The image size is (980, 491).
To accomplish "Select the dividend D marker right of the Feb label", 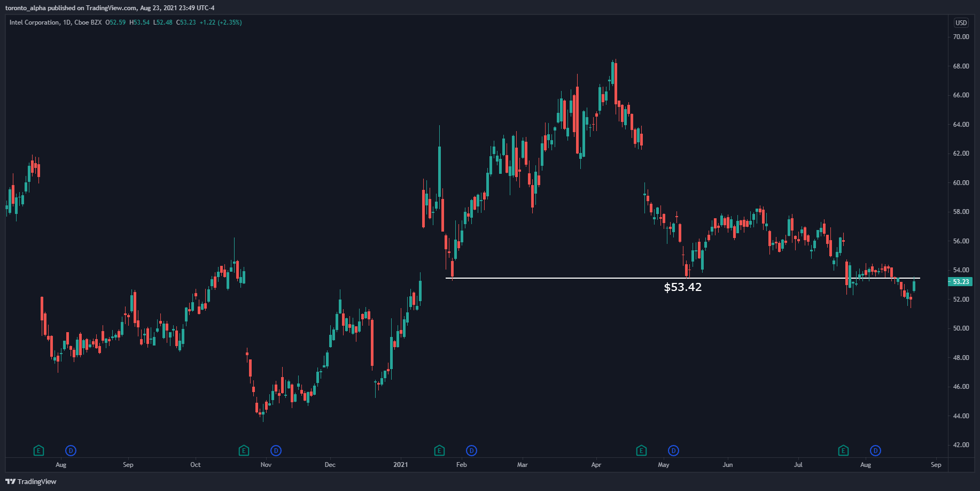I will [471, 450].
